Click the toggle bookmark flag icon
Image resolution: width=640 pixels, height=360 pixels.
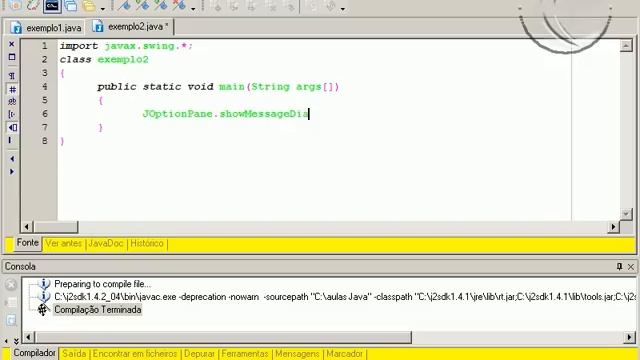pos(124,6)
